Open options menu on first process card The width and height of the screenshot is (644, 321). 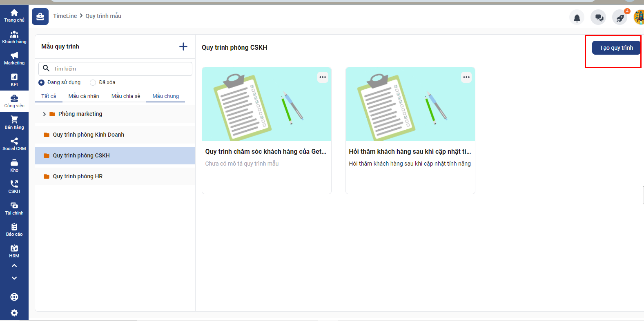323,77
